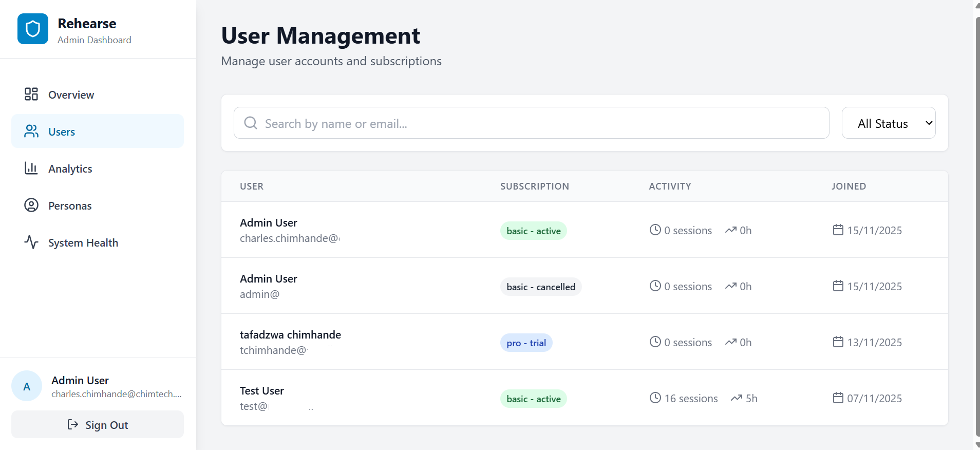Click the clock icon beside 16 sessions

click(x=655, y=398)
